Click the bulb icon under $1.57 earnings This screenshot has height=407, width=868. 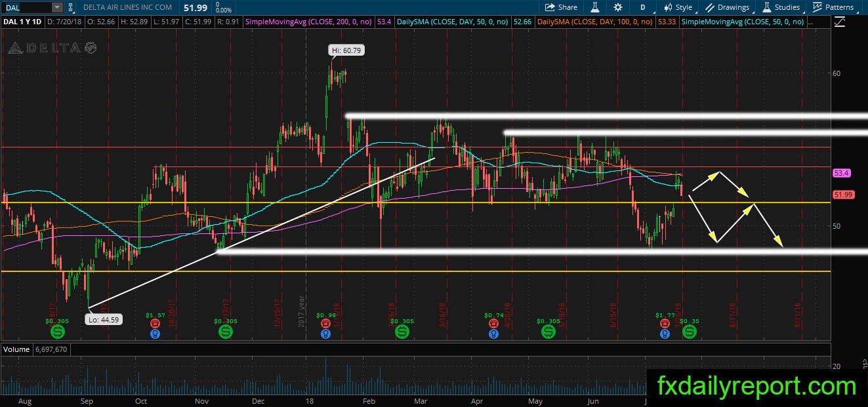tap(155, 334)
